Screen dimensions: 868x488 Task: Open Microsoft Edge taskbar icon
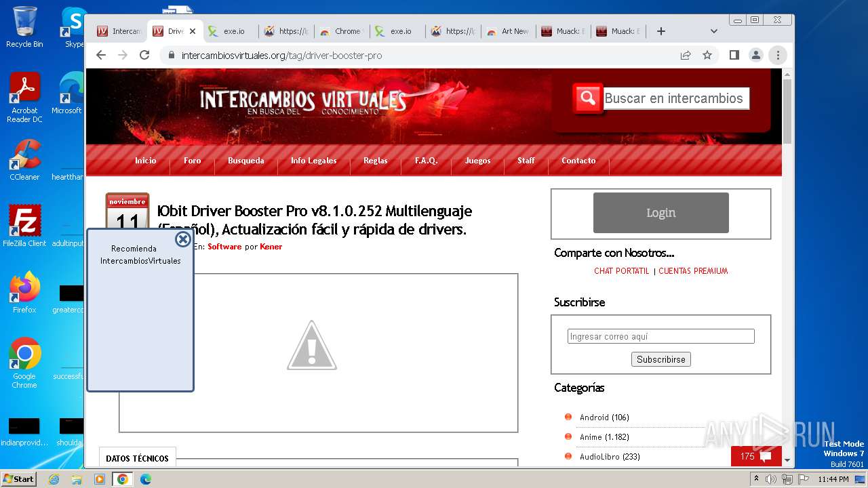pos(145,479)
